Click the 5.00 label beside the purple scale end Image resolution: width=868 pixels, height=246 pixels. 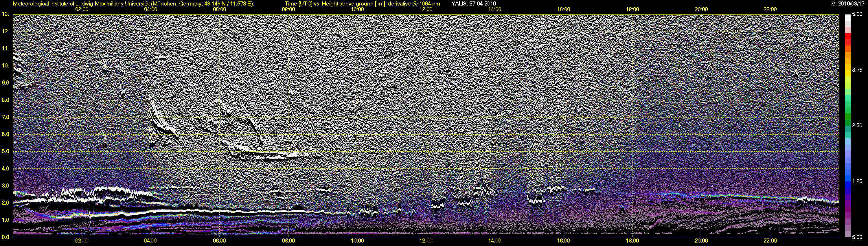pos(857,237)
